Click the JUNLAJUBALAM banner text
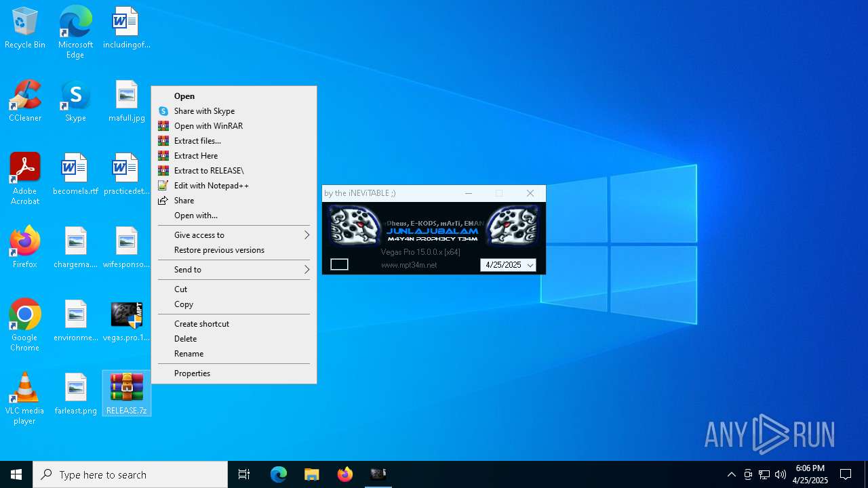This screenshot has height=488, width=868. 433,231
